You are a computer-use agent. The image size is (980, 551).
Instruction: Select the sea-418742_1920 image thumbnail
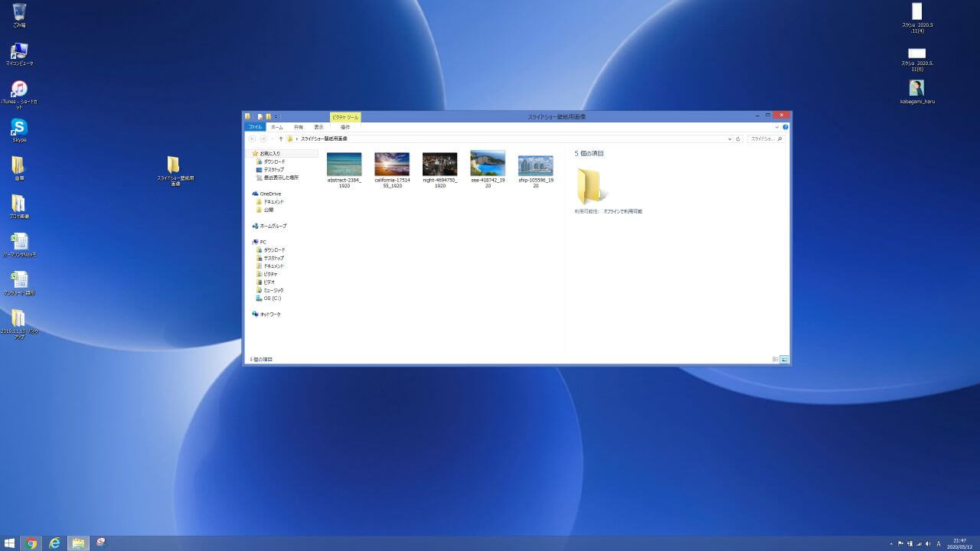pyautogui.click(x=488, y=165)
